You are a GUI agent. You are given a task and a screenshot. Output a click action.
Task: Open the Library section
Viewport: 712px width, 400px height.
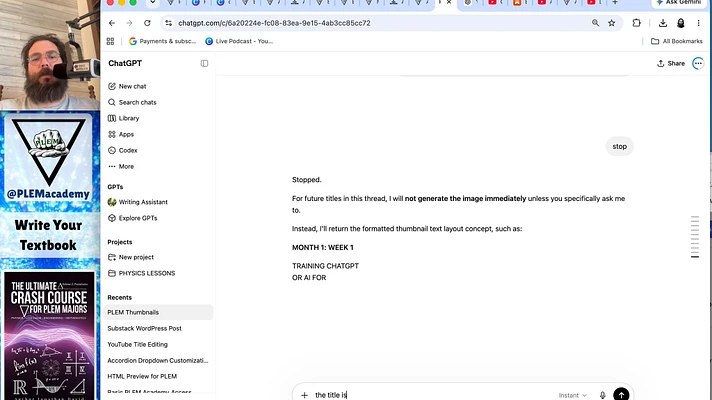pyautogui.click(x=157, y=119)
